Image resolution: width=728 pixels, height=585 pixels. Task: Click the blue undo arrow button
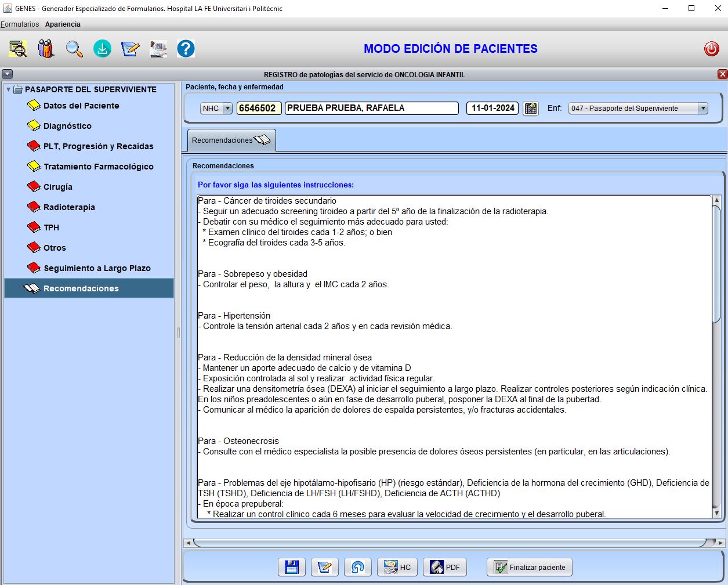pyautogui.click(x=358, y=567)
